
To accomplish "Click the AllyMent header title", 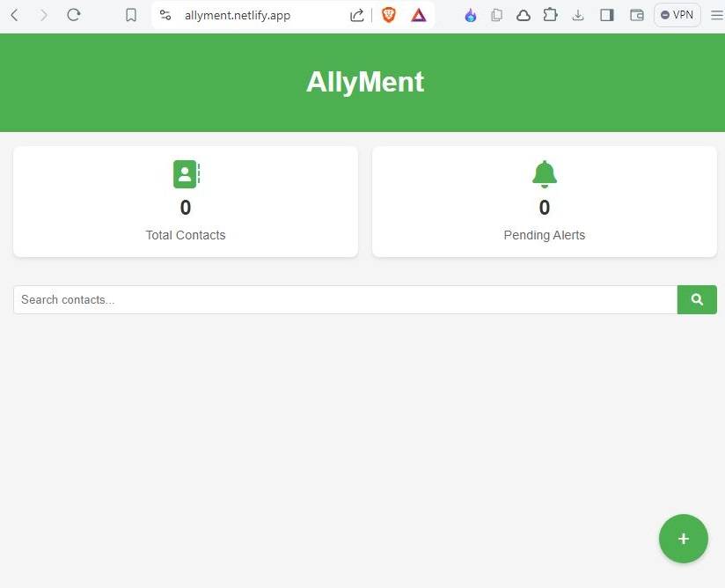I will coord(364,82).
